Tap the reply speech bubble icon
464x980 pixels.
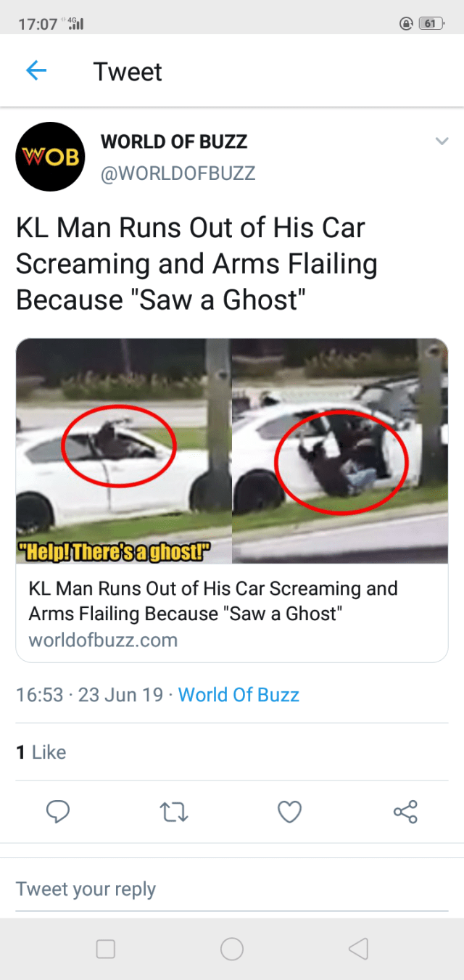58,812
